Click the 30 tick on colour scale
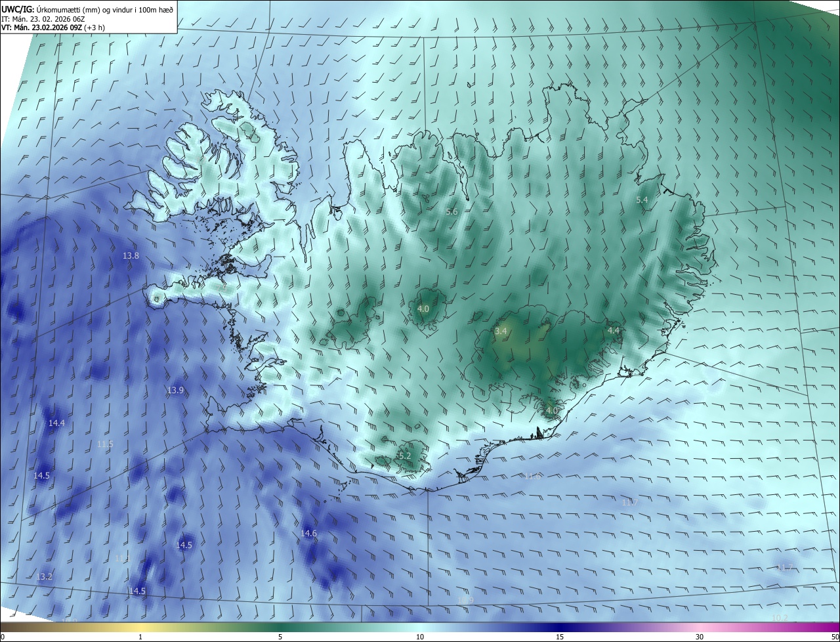The height and width of the screenshot is (642, 840). [x=700, y=637]
